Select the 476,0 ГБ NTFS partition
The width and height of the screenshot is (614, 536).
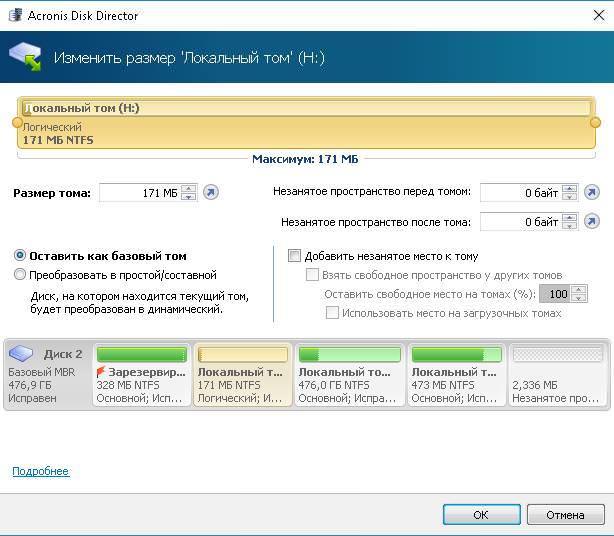(x=350, y=375)
